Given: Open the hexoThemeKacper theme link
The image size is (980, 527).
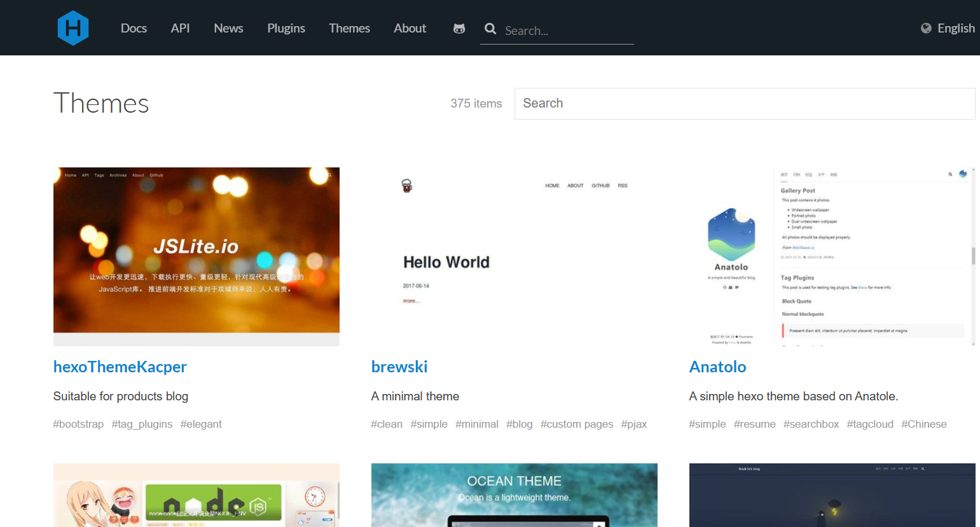Looking at the screenshot, I should pos(120,367).
